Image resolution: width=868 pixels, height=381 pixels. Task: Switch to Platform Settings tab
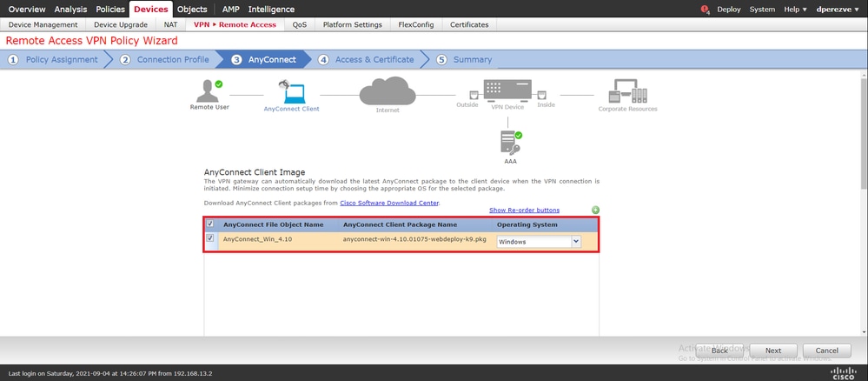pyautogui.click(x=353, y=24)
